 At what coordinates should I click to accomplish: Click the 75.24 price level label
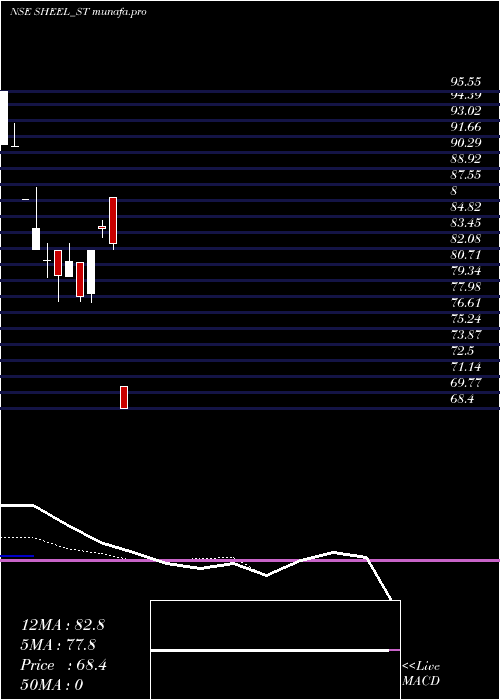[x=466, y=318]
